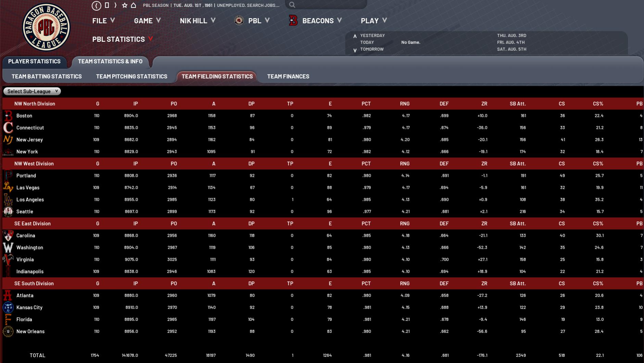644x363 pixels.
Task: Click the Boston team logo in table
Action: (8, 116)
